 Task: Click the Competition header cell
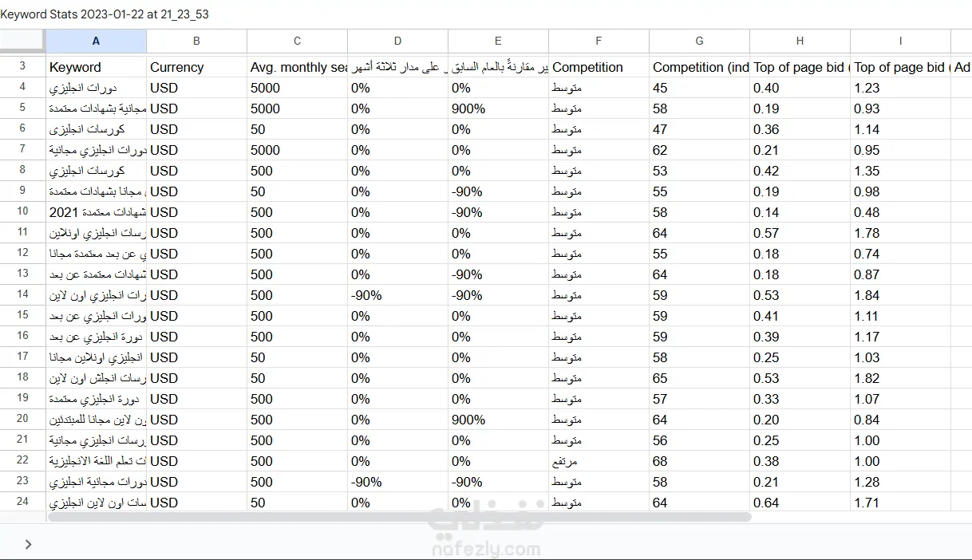[x=599, y=67]
